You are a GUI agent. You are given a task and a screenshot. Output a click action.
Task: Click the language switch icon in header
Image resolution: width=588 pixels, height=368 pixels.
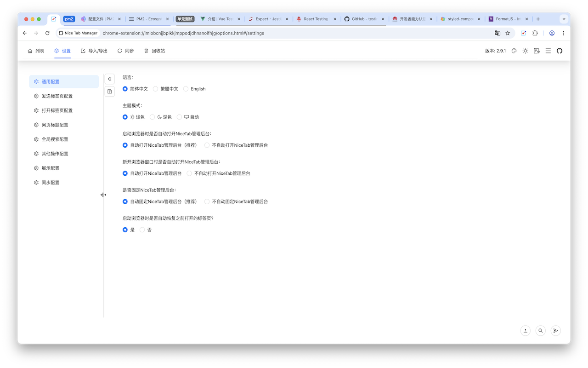pyautogui.click(x=537, y=51)
